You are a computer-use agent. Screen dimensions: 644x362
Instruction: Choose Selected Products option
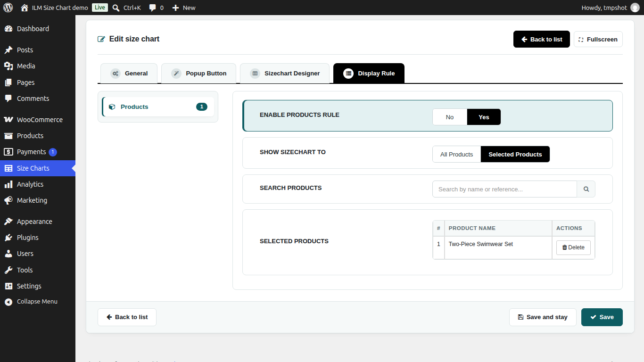(515, 154)
